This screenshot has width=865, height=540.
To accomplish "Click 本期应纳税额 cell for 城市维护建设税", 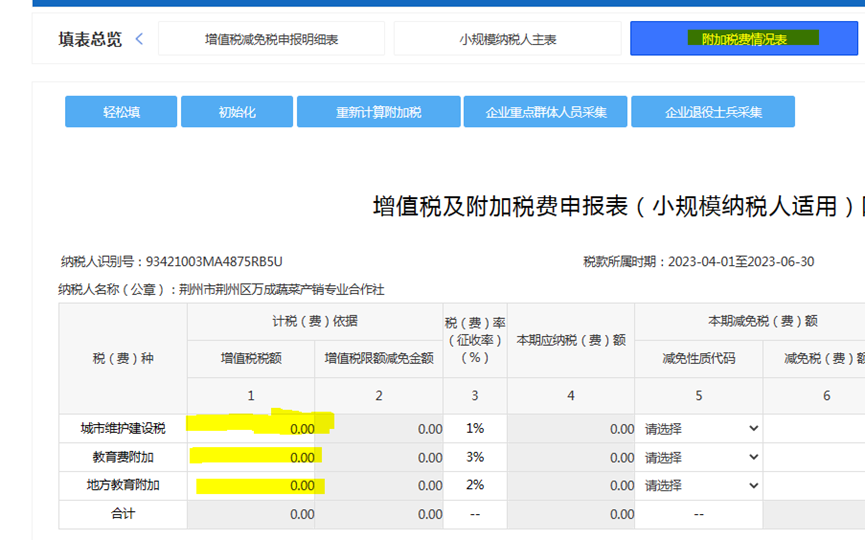I will click(x=571, y=429).
